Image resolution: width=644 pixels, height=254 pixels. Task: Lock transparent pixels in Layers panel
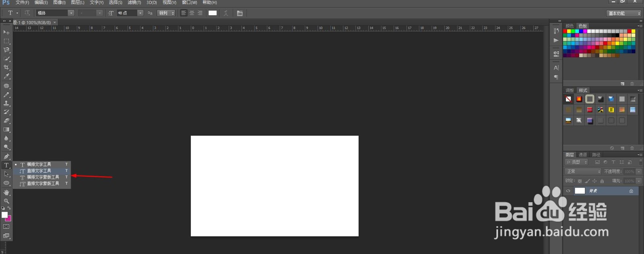[580, 181]
